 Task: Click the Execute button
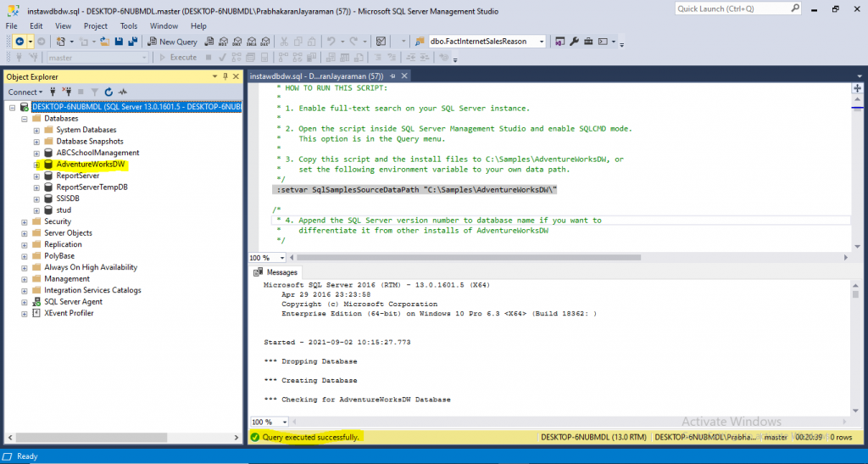click(x=178, y=57)
